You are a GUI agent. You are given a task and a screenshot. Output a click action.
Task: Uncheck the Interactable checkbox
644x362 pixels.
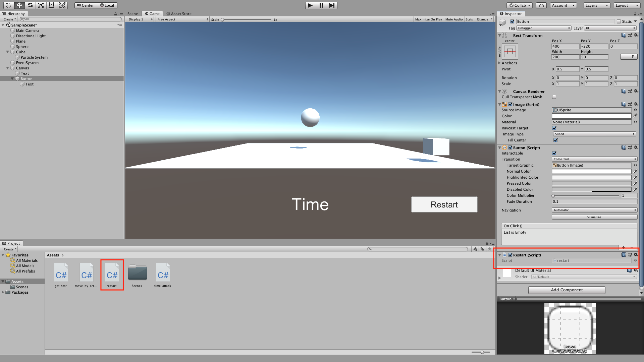pyautogui.click(x=554, y=153)
